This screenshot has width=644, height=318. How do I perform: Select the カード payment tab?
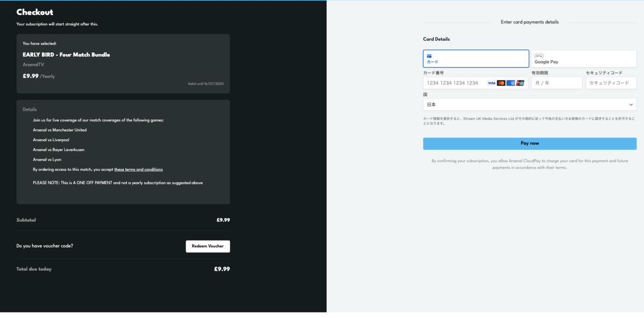coord(476,59)
